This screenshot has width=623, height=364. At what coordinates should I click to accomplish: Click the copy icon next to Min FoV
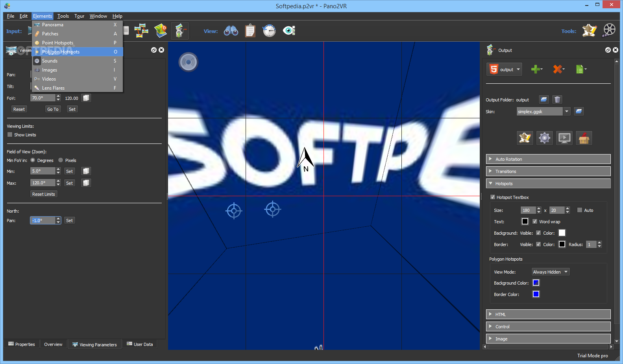(86, 171)
